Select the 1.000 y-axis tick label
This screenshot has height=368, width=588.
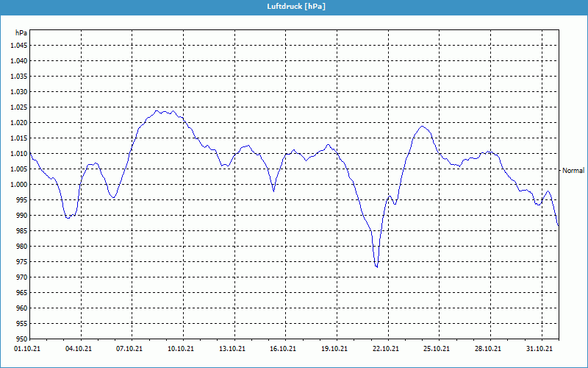tap(19, 184)
